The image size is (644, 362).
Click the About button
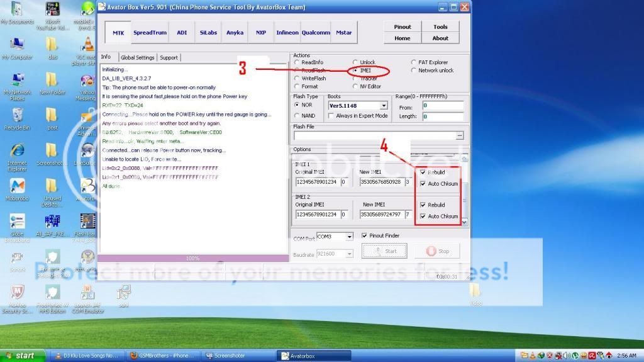tap(440, 38)
